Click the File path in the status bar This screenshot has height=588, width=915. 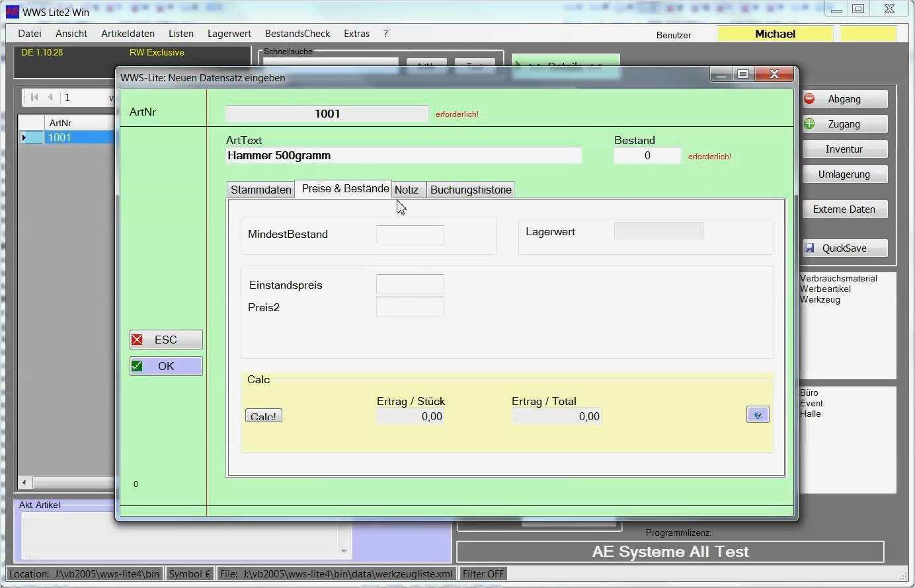[x=337, y=574]
